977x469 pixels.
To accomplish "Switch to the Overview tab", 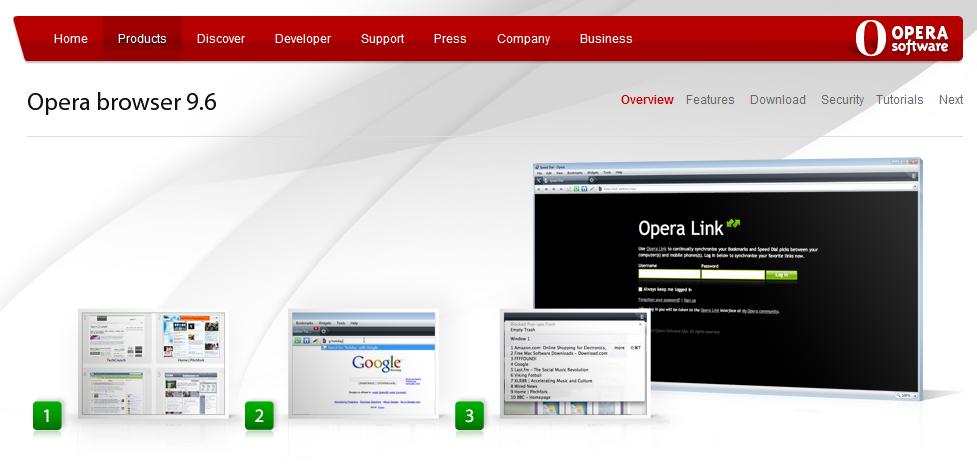I will point(647,100).
